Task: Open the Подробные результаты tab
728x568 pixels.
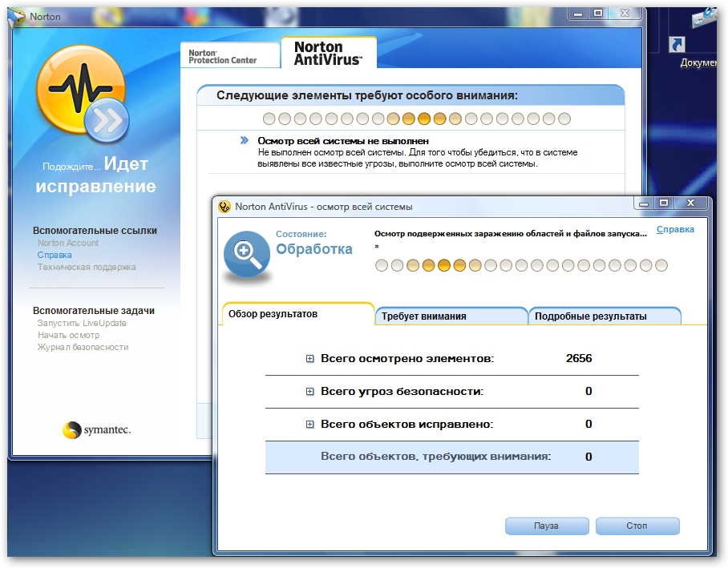Action: tap(605, 316)
